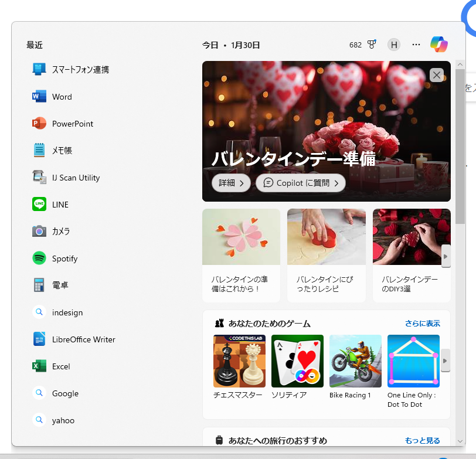Click the 詳細 details button
Viewport: 476px width, 459px height.
click(231, 183)
